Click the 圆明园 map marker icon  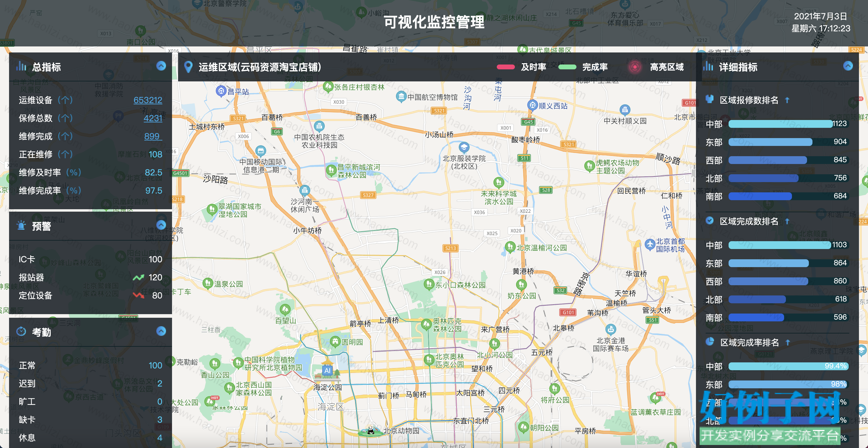335,342
